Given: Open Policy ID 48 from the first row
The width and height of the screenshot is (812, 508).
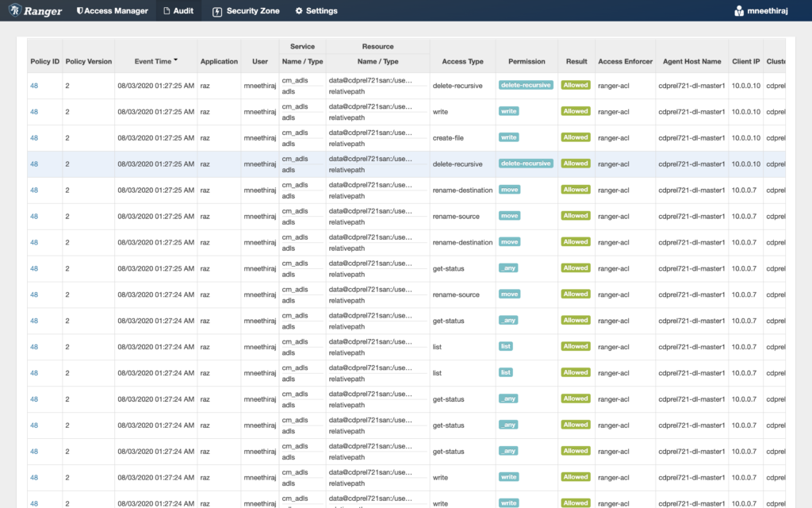Looking at the screenshot, I should [x=33, y=85].
